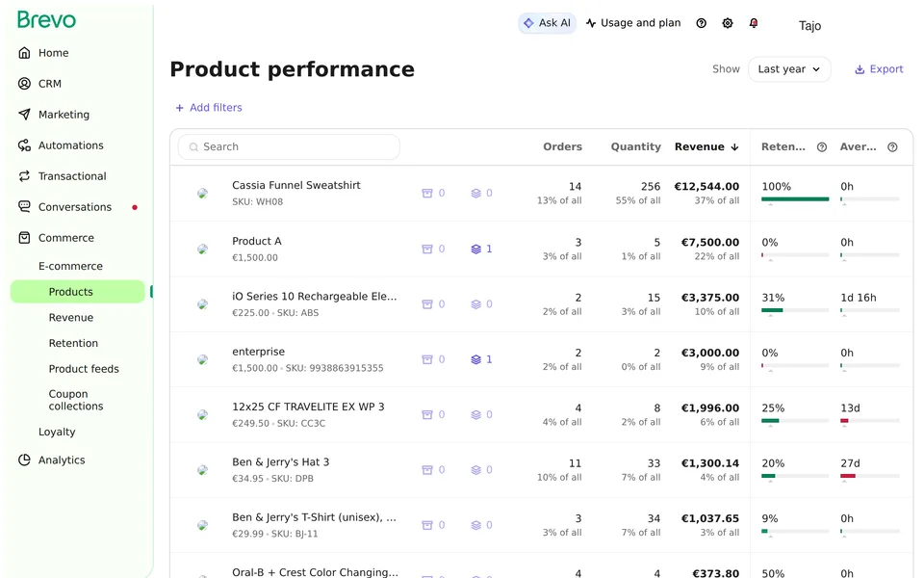Viewport: 924px width, 578px height.
Task: Open Coupon collections in the sidebar
Action: coord(75,400)
